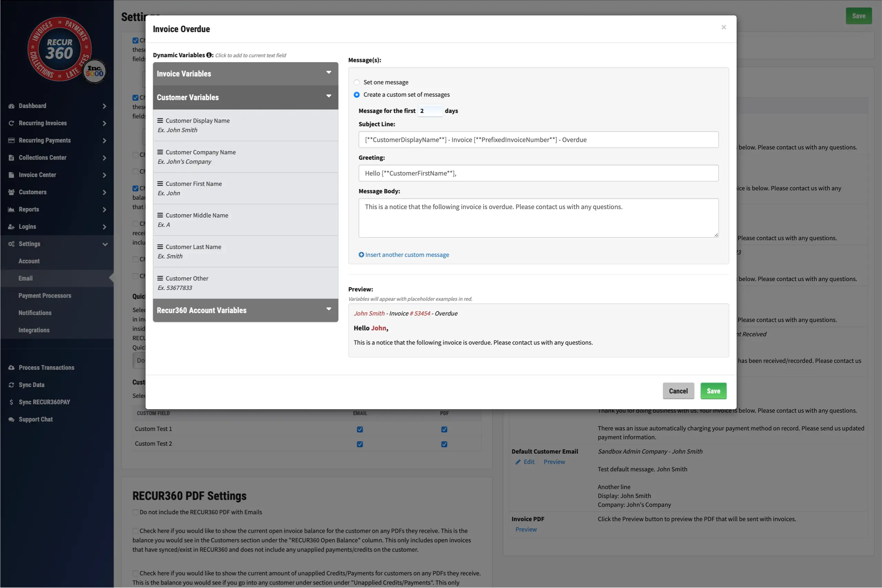Open the Payment Processors settings page

45,296
